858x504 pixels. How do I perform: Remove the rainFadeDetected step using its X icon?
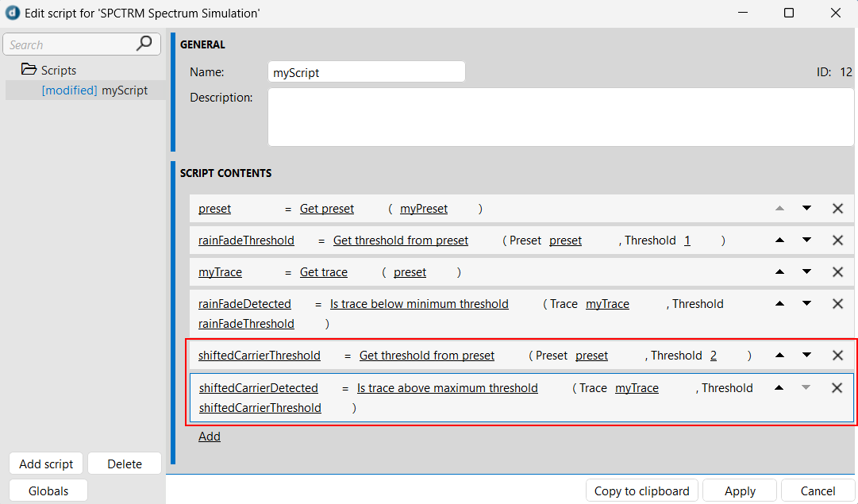click(837, 303)
